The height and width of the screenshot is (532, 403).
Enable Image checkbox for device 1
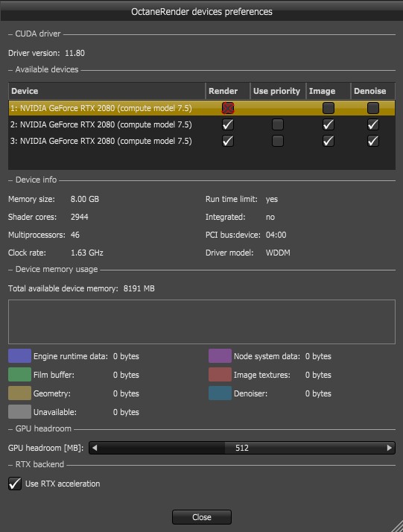(x=328, y=108)
